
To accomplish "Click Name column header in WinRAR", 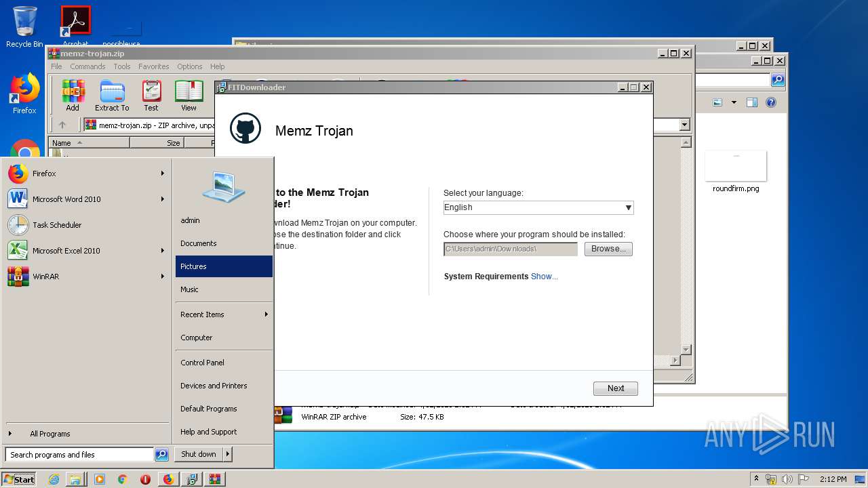I will point(90,143).
